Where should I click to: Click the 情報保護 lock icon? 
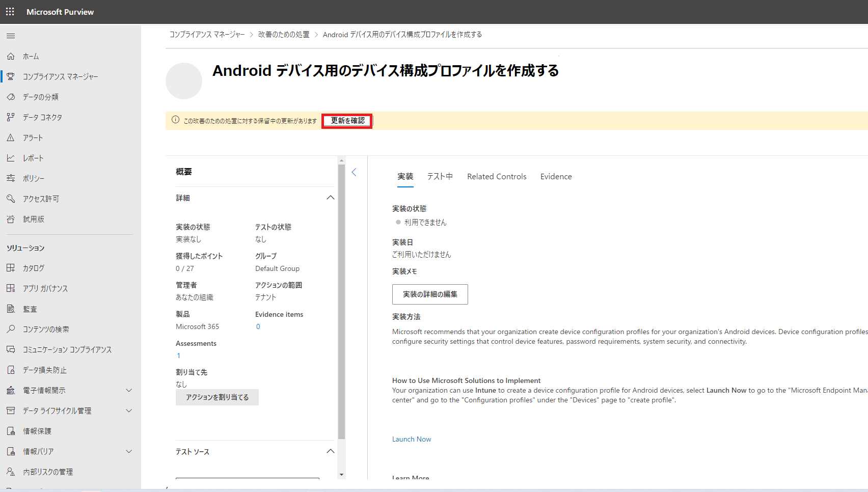point(11,431)
